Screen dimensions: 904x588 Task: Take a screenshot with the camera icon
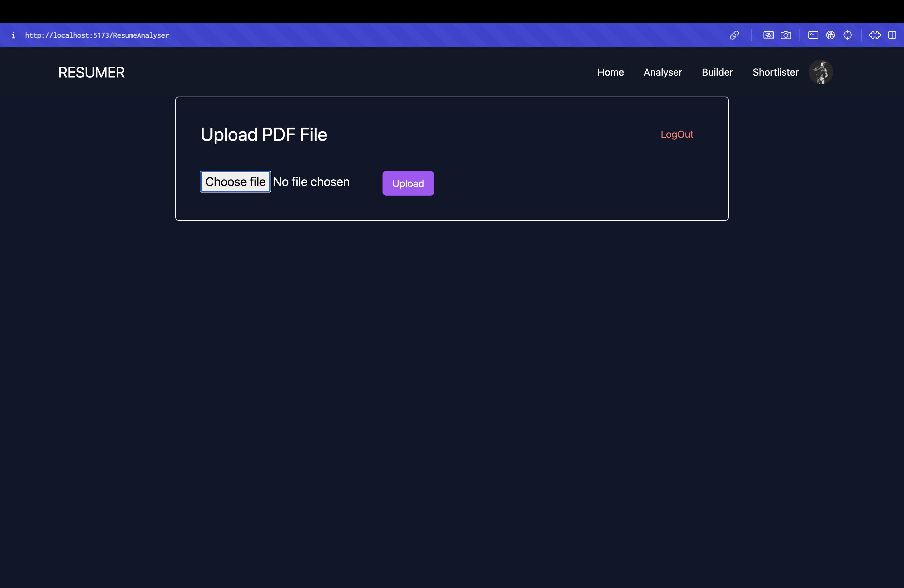click(x=786, y=35)
